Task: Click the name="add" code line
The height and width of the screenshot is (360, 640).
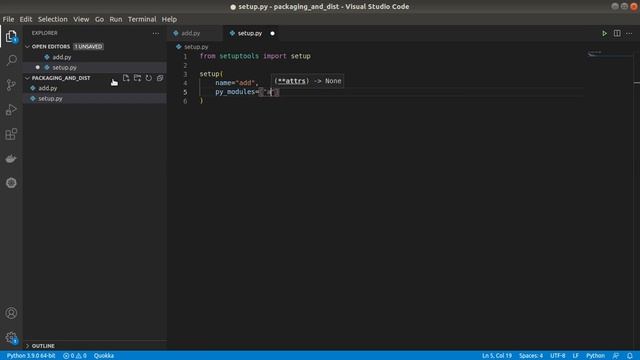Action: (x=237, y=83)
